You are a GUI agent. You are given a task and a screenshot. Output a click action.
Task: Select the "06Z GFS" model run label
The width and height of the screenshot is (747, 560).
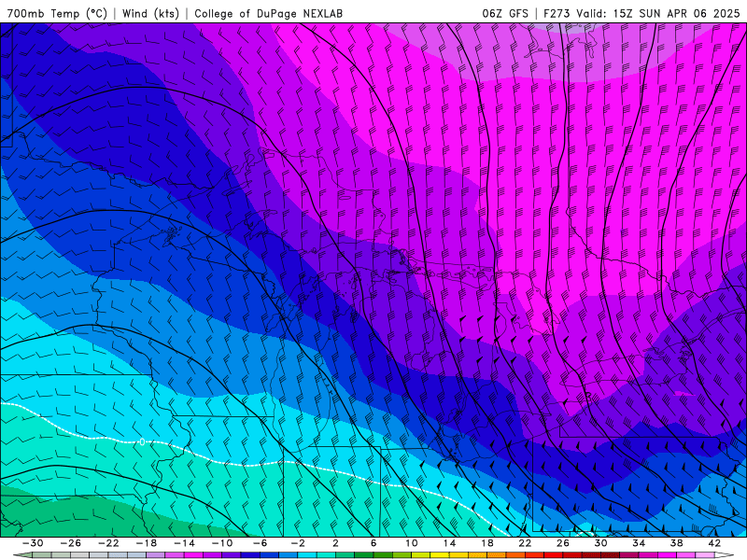(505, 14)
